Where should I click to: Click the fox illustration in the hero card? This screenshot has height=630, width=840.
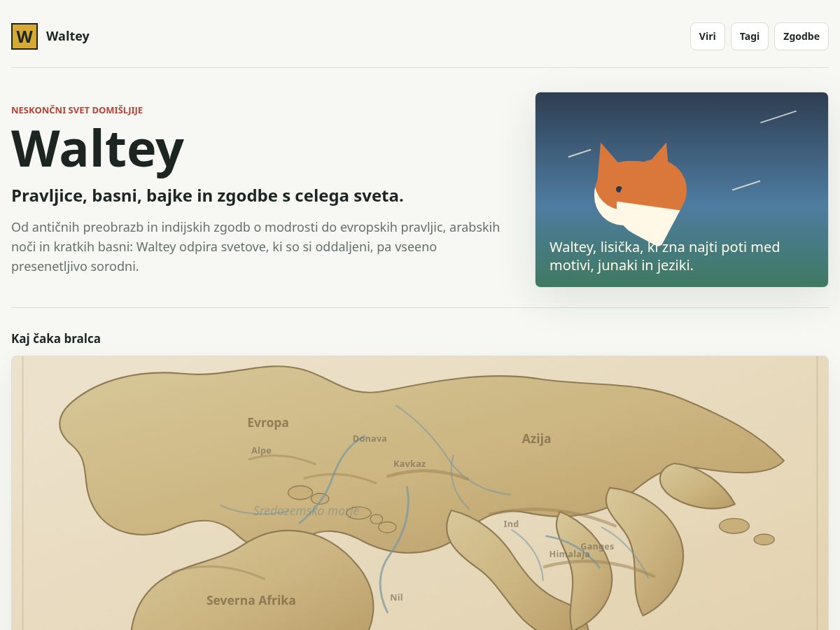640,194
